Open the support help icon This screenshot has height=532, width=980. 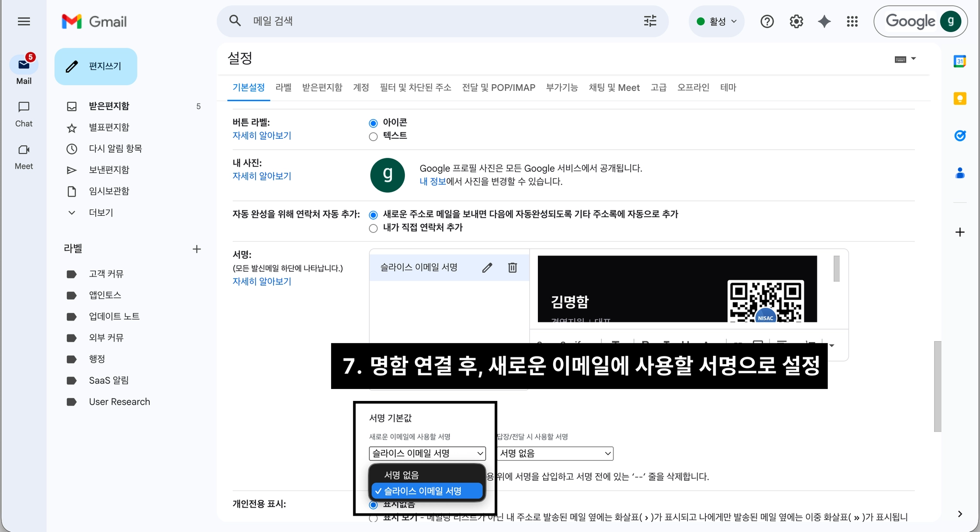(767, 22)
